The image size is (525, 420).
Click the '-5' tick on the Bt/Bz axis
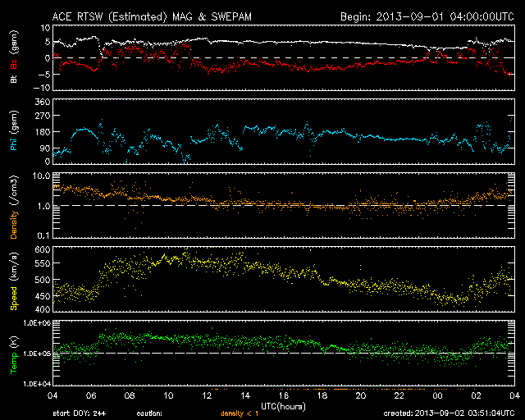click(x=43, y=74)
